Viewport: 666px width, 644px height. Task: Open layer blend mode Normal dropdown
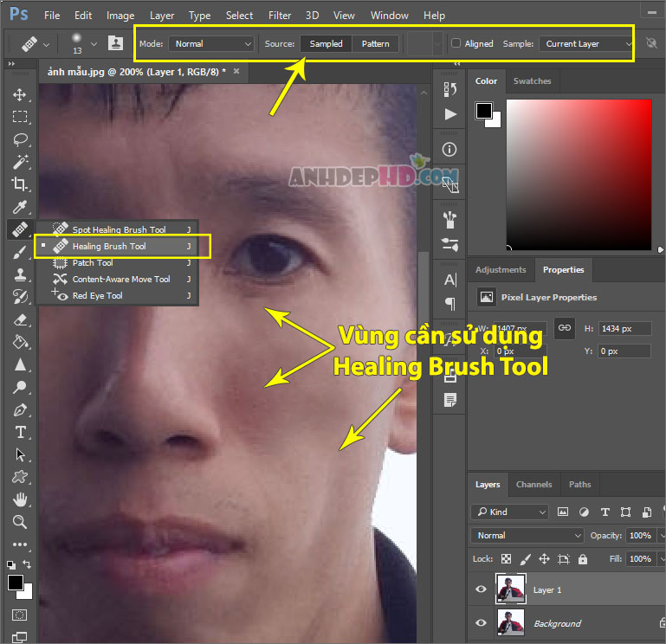tap(527, 535)
